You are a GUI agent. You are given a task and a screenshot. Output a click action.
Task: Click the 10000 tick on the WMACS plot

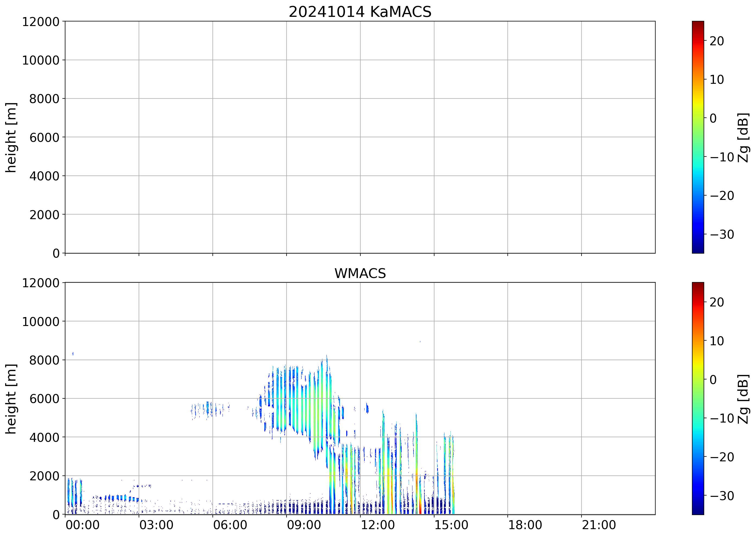(40, 321)
